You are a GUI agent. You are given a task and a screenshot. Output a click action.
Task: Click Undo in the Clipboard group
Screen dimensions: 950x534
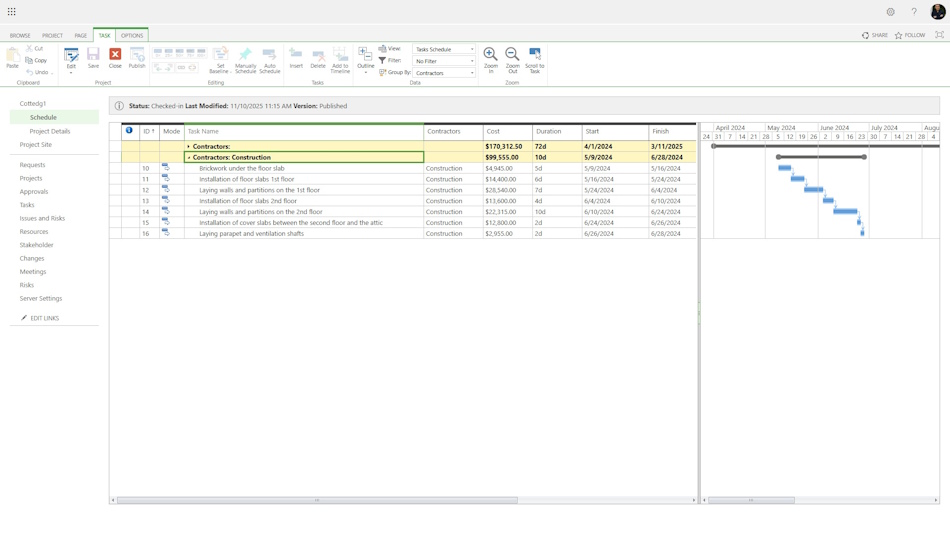pos(37,72)
